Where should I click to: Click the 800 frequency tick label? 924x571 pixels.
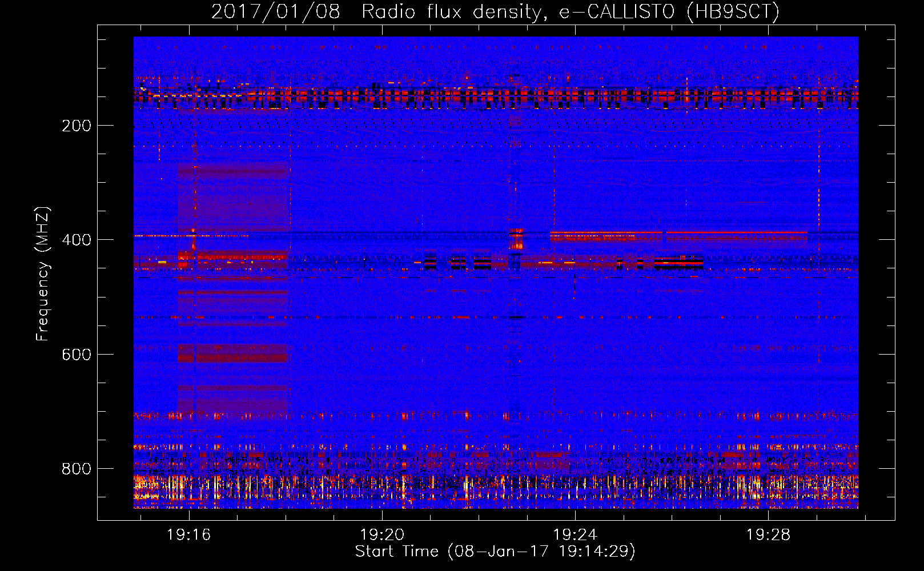(77, 469)
